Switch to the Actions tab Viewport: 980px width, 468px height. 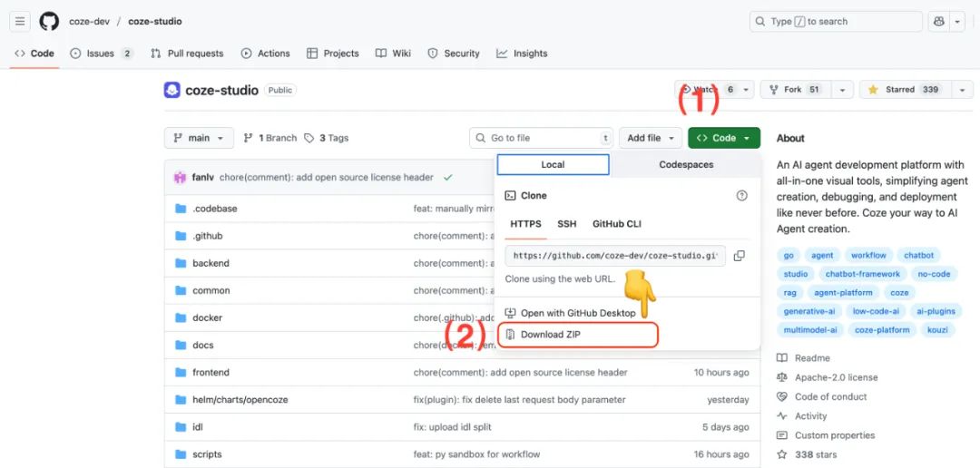tap(266, 54)
